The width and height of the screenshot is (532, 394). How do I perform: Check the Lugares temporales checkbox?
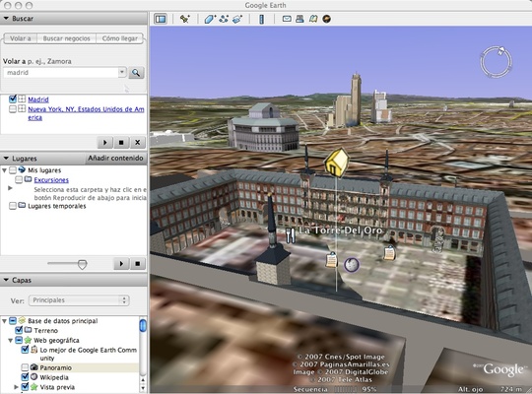[13, 206]
